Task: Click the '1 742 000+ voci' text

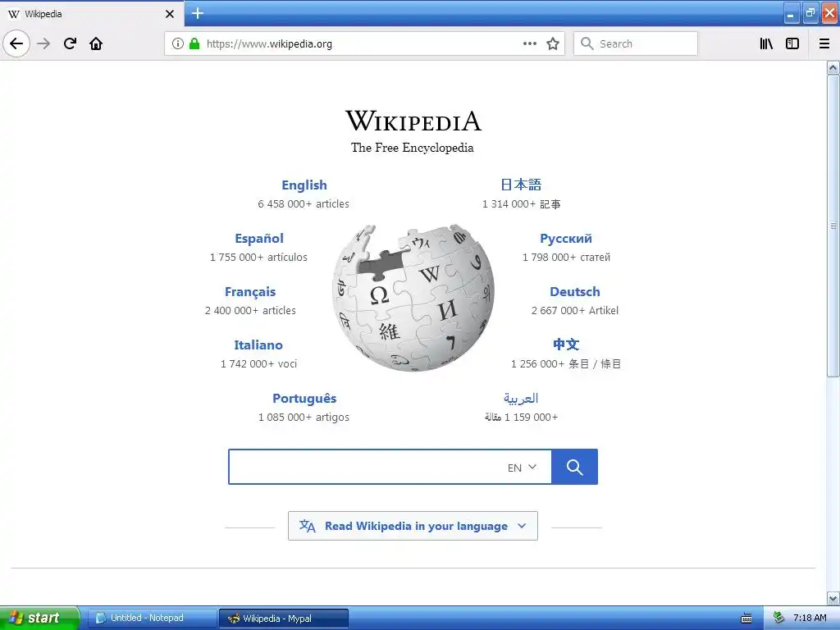Action: (x=258, y=363)
